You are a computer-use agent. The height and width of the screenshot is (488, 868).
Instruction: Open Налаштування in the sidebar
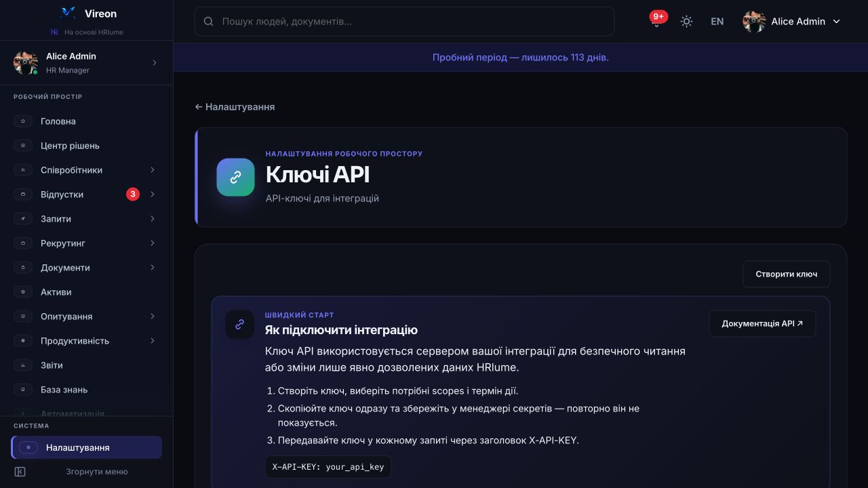pyautogui.click(x=86, y=447)
